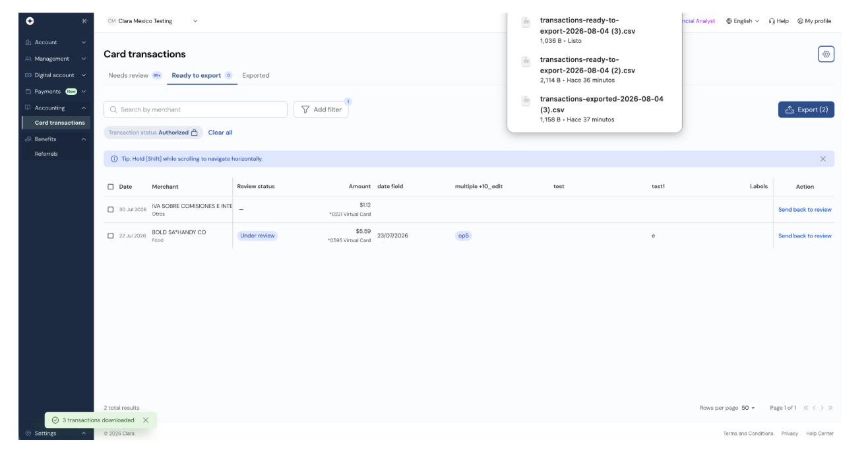
Task: Open the Help Center footer link
Action: coord(820,434)
